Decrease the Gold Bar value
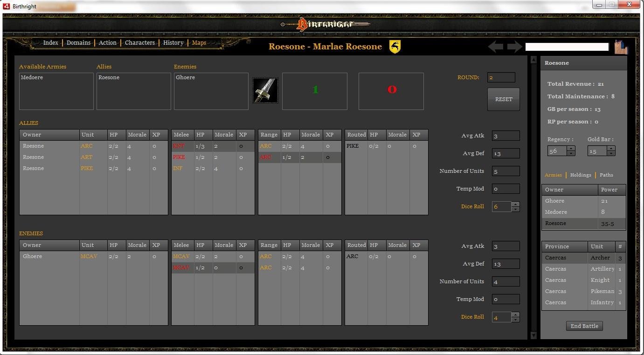The image size is (644, 355). point(611,153)
